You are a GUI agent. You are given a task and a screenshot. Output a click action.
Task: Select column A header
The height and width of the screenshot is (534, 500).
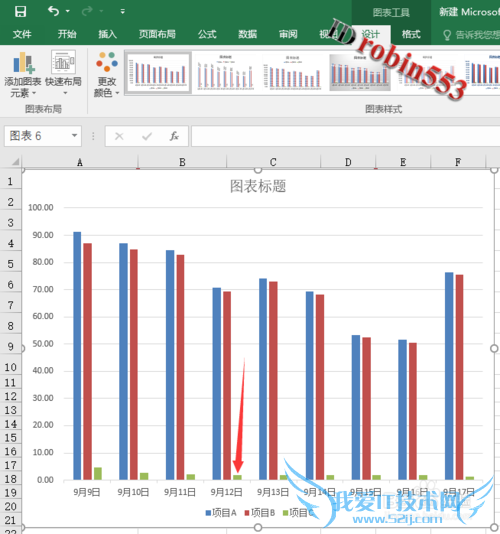(x=80, y=162)
